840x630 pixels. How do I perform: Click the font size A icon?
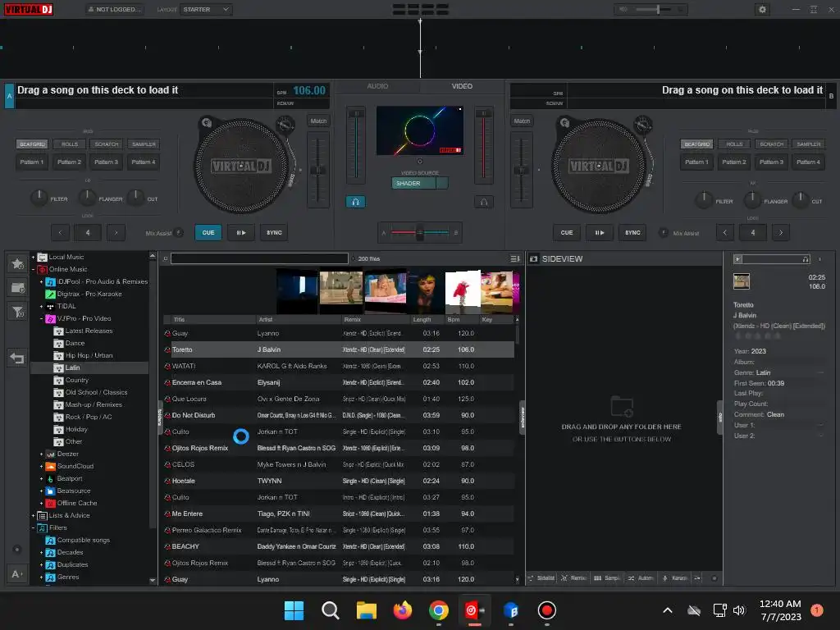pos(16,573)
